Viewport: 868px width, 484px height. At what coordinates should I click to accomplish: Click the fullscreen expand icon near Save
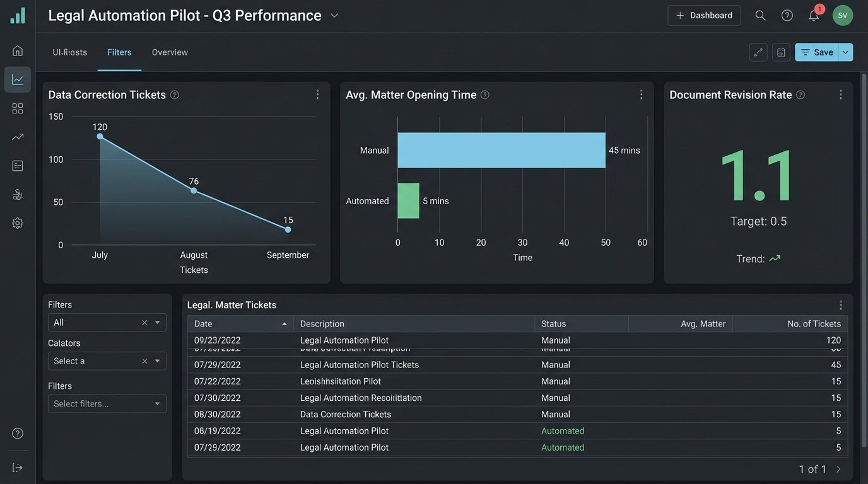758,52
